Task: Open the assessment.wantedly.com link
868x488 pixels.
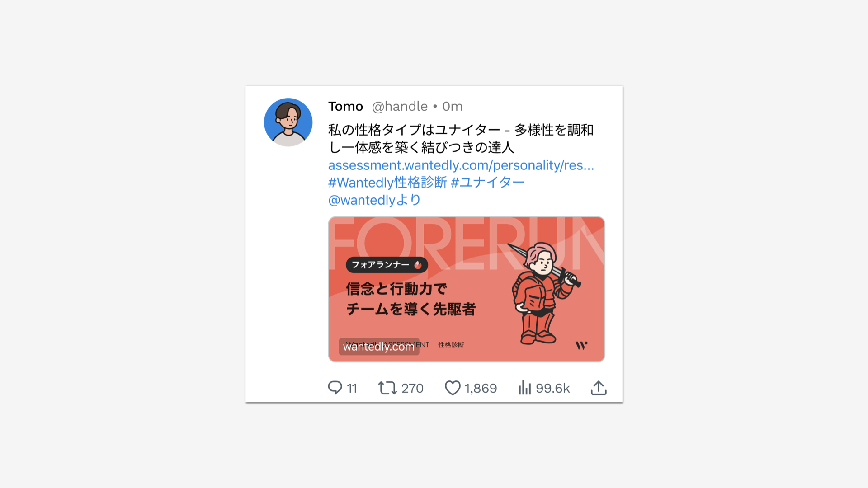Action: 461,165
